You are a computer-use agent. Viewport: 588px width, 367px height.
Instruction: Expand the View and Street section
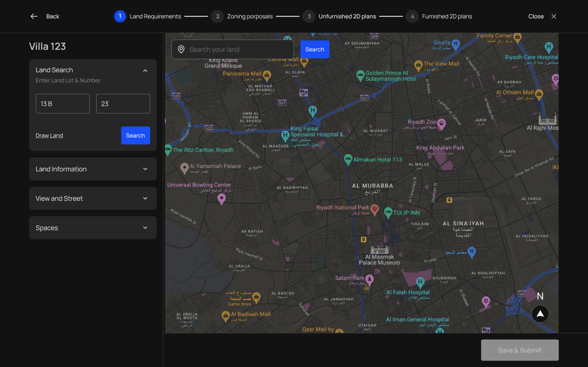pyautogui.click(x=145, y=198)
